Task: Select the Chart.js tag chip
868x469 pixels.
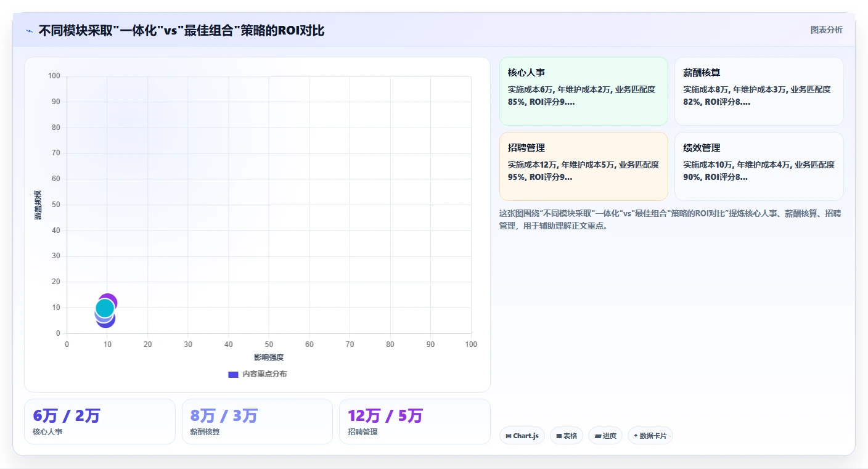Action: click(522, 436)
